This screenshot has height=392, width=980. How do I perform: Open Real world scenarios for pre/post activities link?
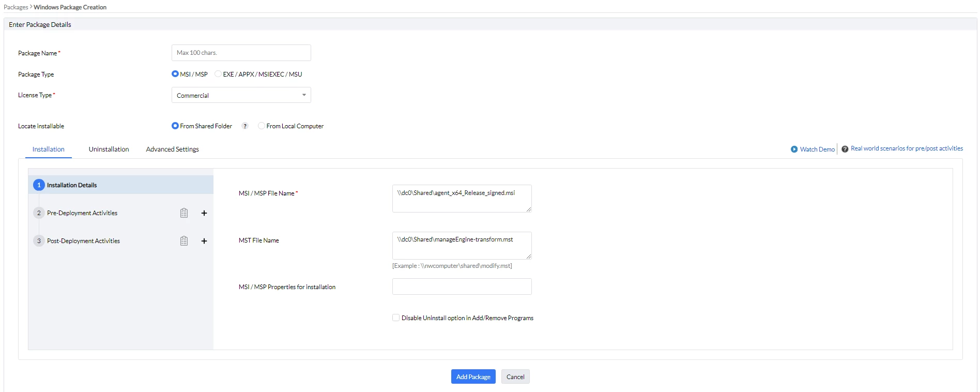point(907,148)
